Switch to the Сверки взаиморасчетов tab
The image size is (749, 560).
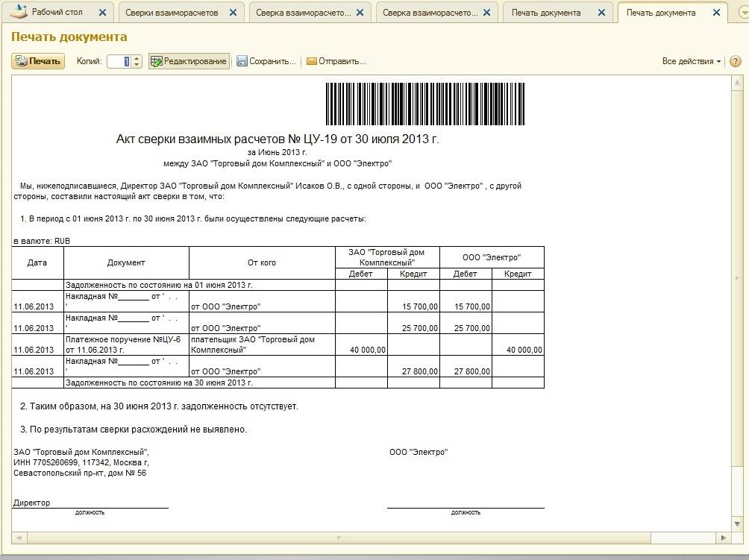tap(172, 13)
